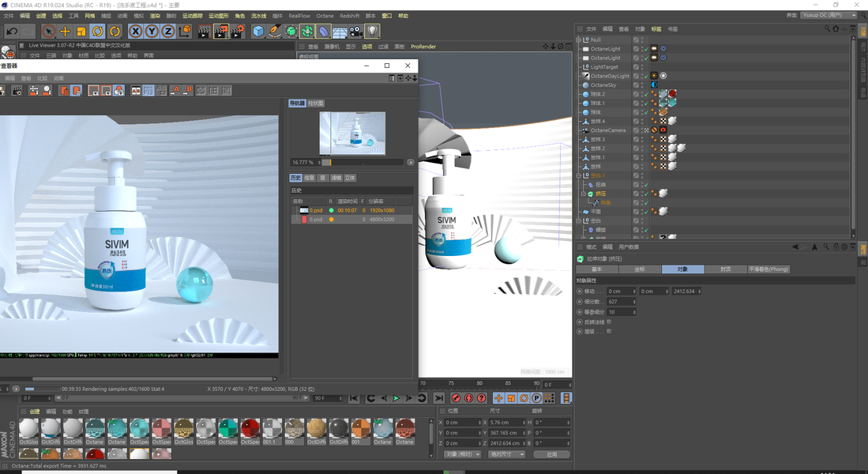Click the 应用 apply button
The width and height of the screenshot is (868, 474).
[551, 454]
